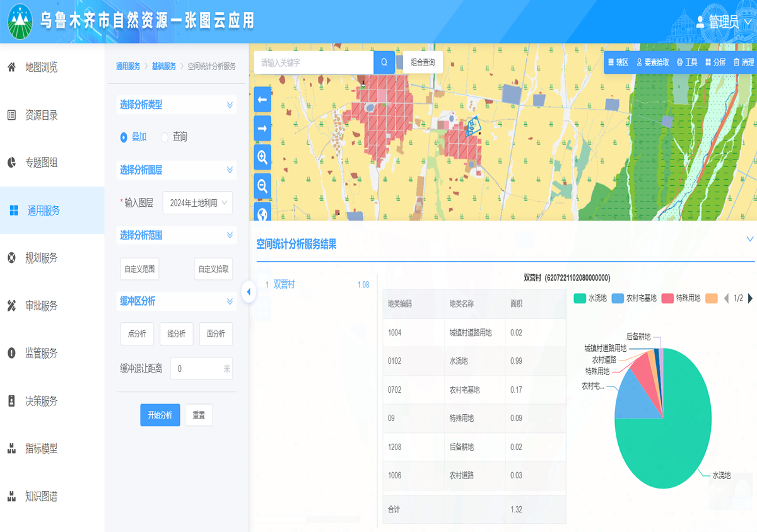
Task: Toggle the 水浇地 series in the chart legend
Action: [590, 298]
